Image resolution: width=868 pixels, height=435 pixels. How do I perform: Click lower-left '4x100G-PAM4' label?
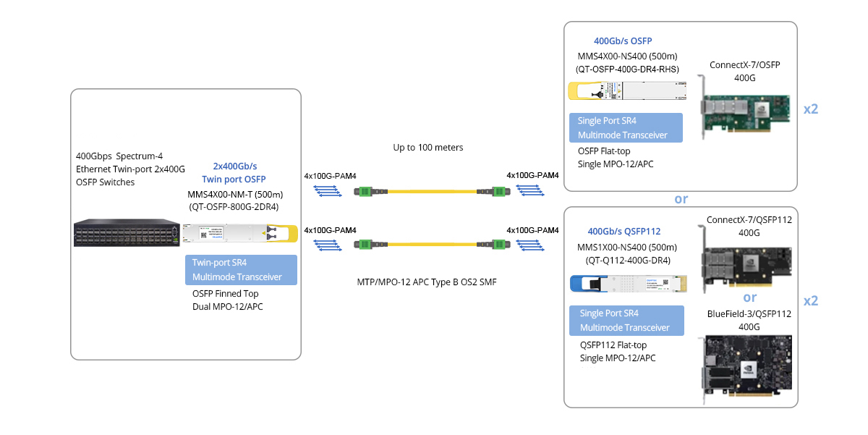point(331,230)
